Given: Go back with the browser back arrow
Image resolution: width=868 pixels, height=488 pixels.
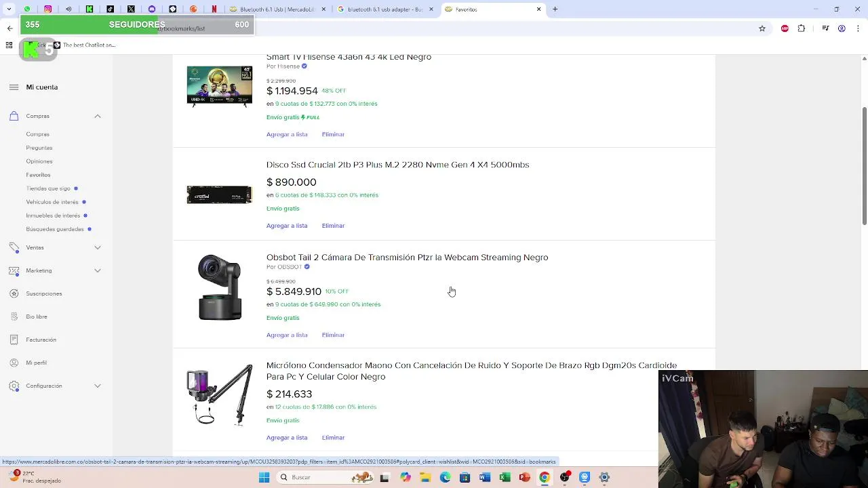Looking at the screenshot, I should [x=9, y=28].
